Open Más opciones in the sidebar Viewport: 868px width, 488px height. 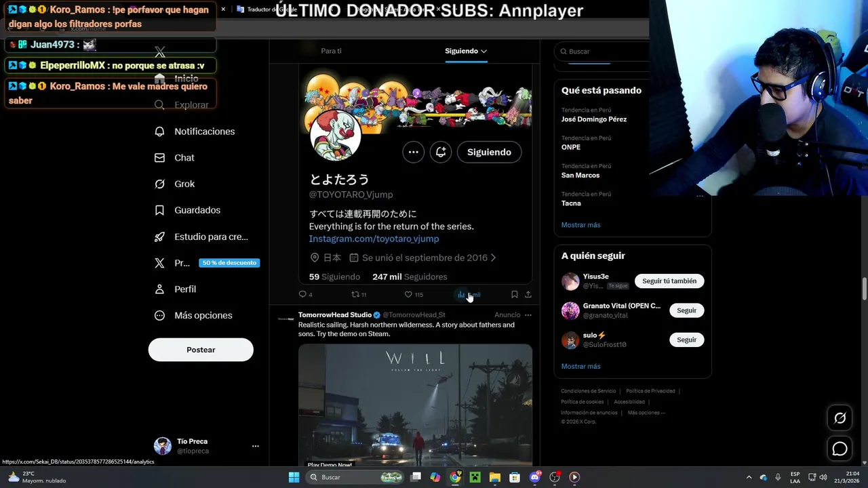point(193,315)
